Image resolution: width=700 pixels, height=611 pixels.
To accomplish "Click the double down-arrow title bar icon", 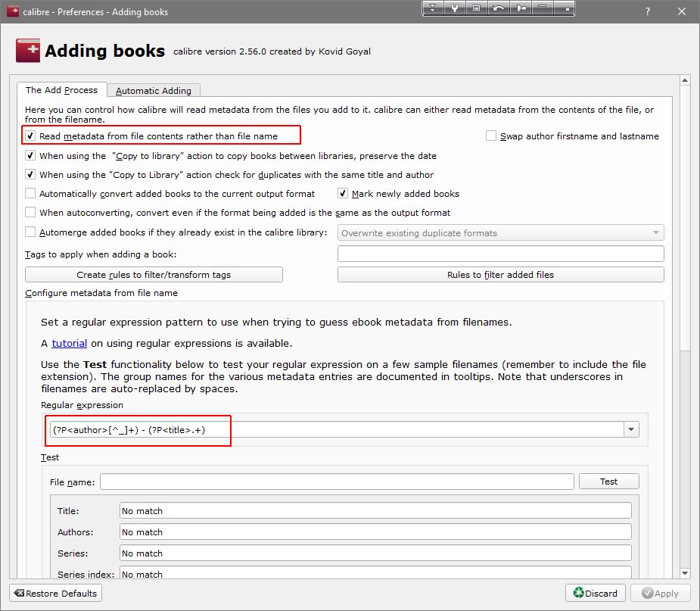I will point(433,8).
